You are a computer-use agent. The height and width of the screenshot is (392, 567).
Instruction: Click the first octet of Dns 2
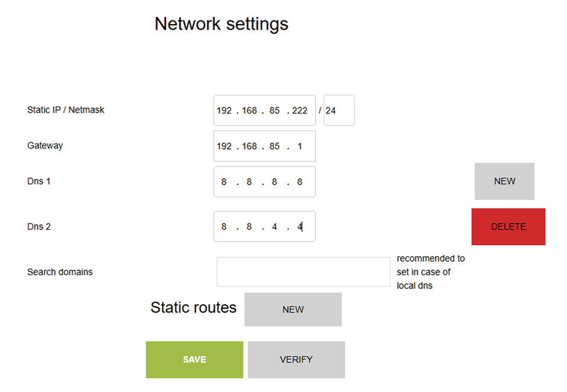224,227
